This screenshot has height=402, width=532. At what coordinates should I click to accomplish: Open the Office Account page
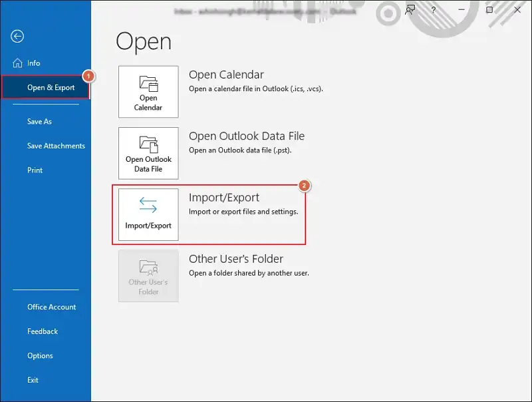[52, 307]
